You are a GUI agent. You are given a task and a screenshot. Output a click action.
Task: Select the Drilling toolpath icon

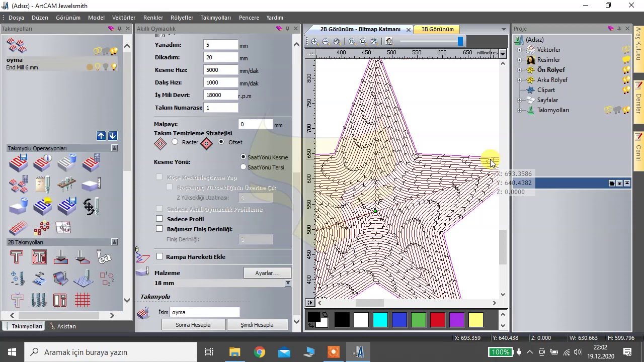click(17, 279)
